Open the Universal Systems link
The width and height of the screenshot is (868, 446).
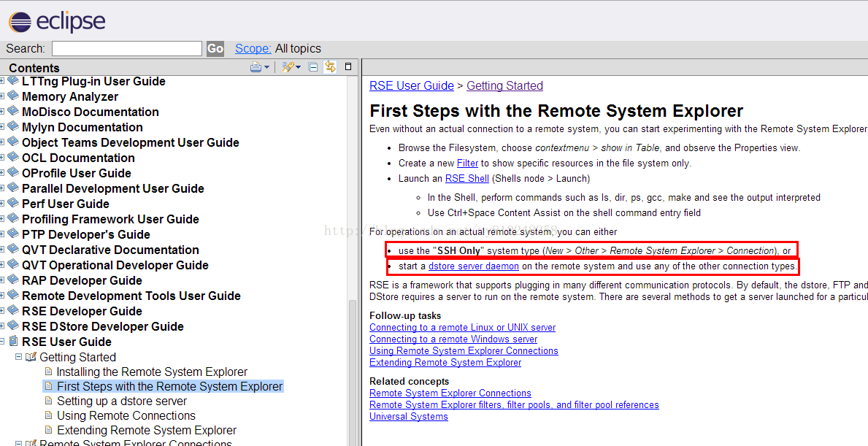point(409,416)
